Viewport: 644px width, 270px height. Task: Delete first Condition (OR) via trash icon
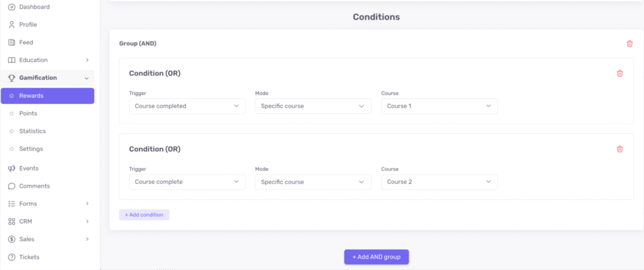619,74
